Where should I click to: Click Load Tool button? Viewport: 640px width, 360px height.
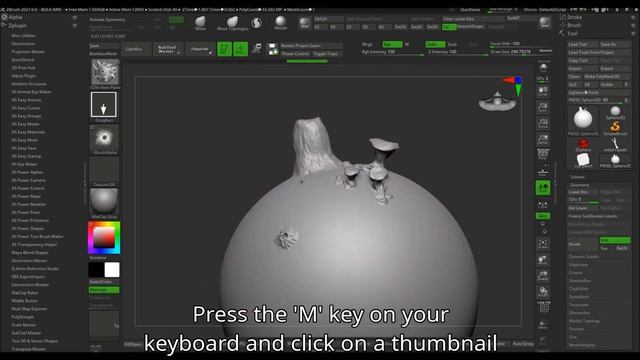(582, 44)
